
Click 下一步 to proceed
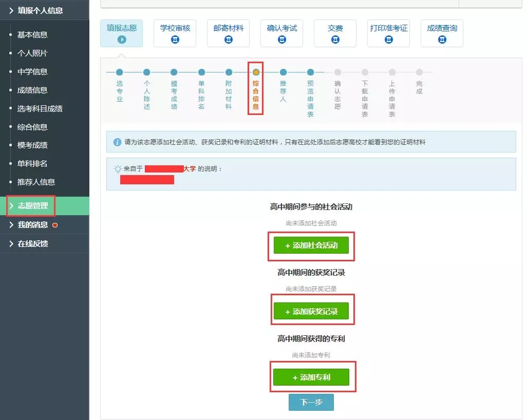(311, 403)
